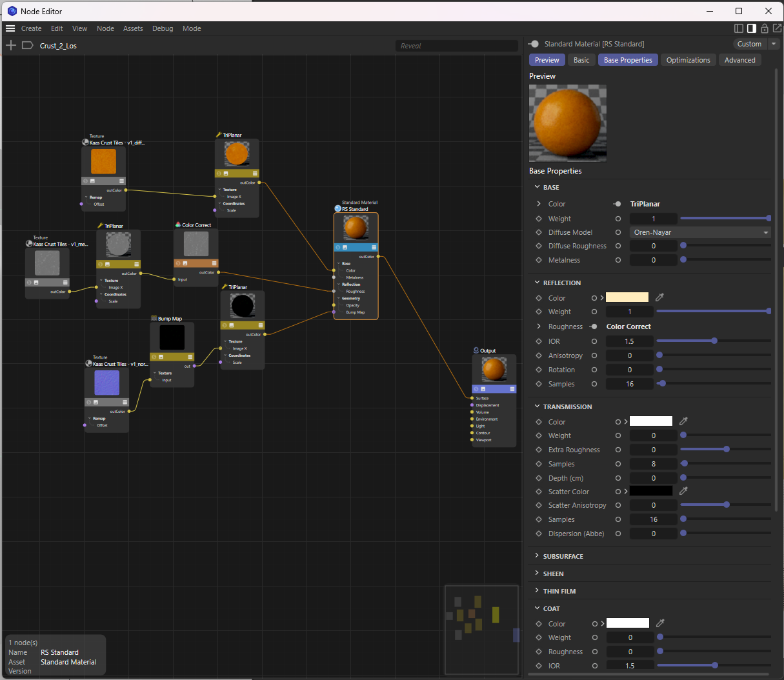Click the Reveal search field
Viewport: 784px width, 680px height.
(457, 46)
